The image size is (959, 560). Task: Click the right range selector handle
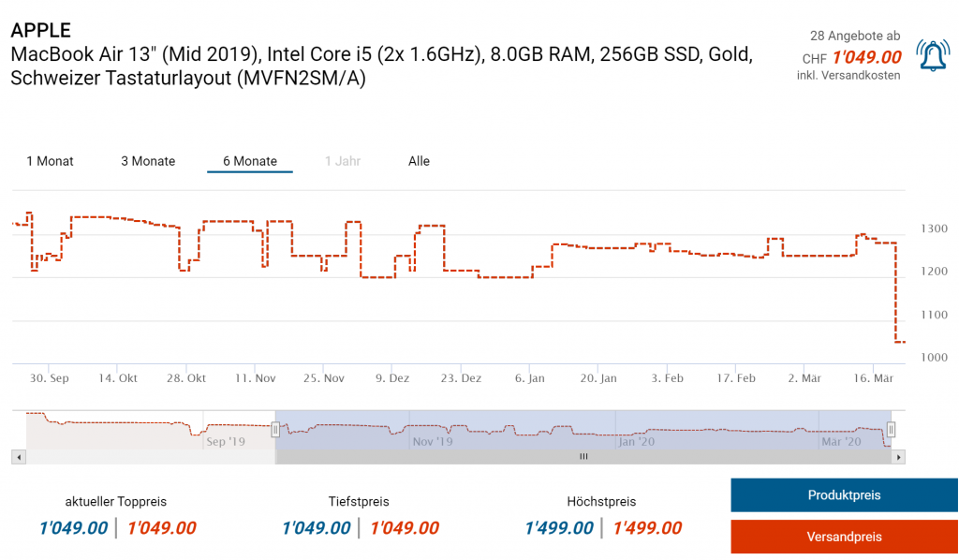coord(892,430)
